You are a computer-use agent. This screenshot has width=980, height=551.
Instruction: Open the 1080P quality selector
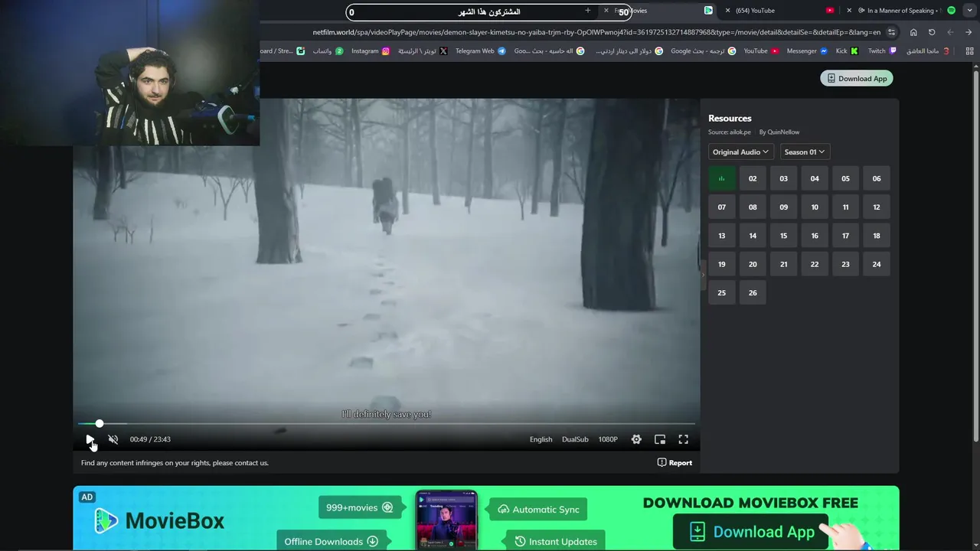pyautogui.click(x=608, y=439)
